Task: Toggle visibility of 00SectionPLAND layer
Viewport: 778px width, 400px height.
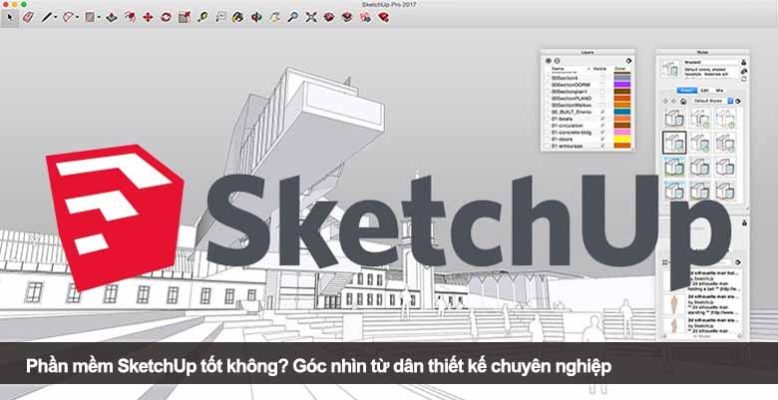Action: 602,98
